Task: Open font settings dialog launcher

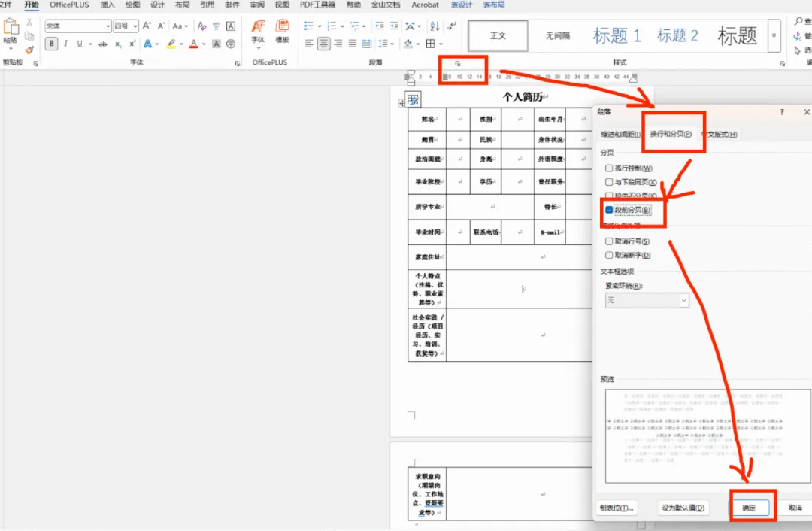Action: (x=237, y=63)
